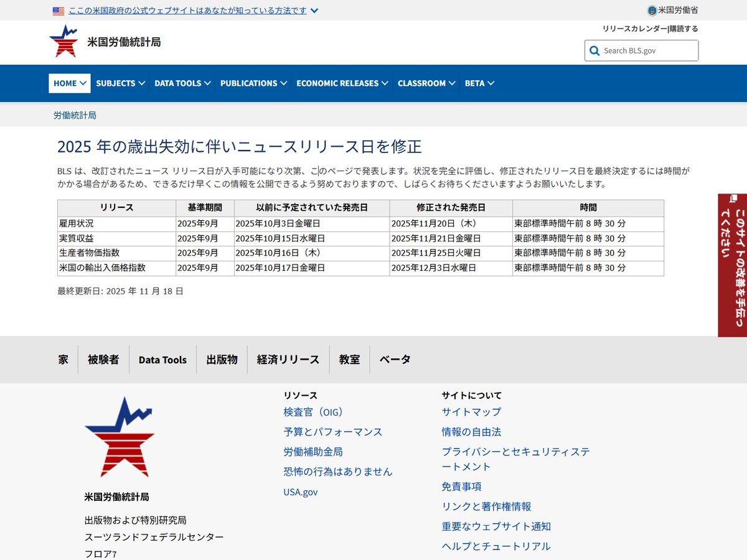Open the PUBLICATIONS menu
The image size is (747, 560).
click(x=253, y=83)
